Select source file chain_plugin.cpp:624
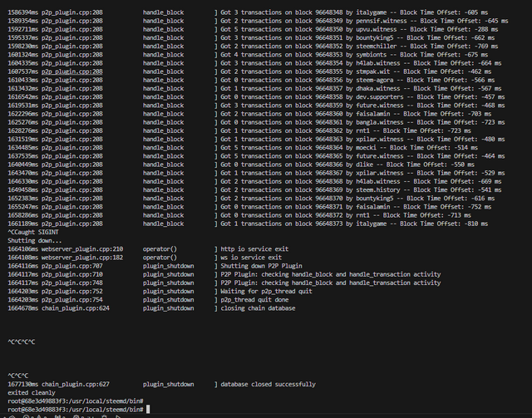532x418 pixels. point(76,308)
